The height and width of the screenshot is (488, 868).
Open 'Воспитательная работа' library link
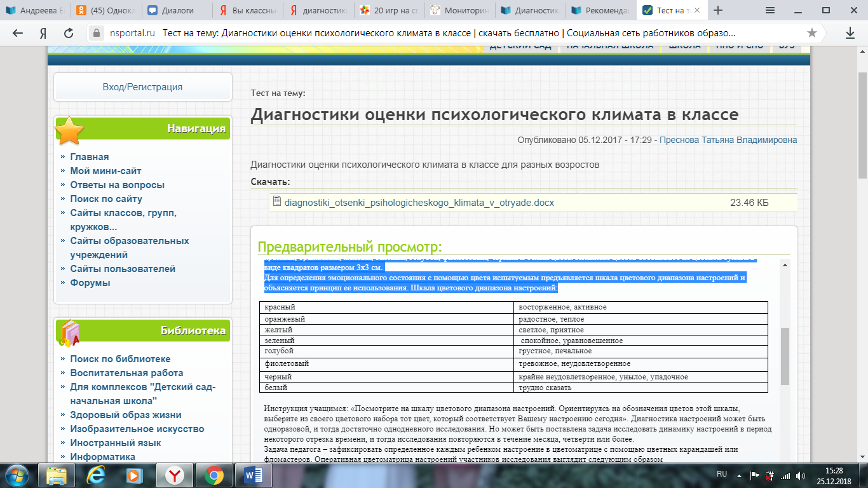click(x=126, y=373)
